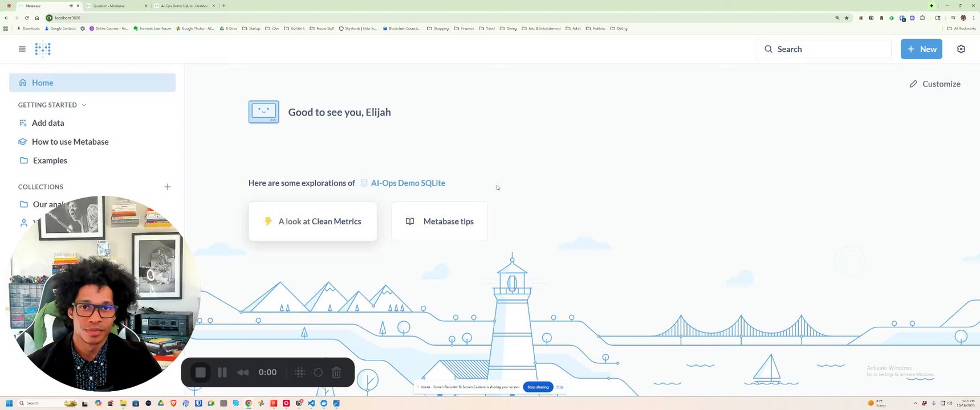Open the settings gear menu

pos(961,49)
